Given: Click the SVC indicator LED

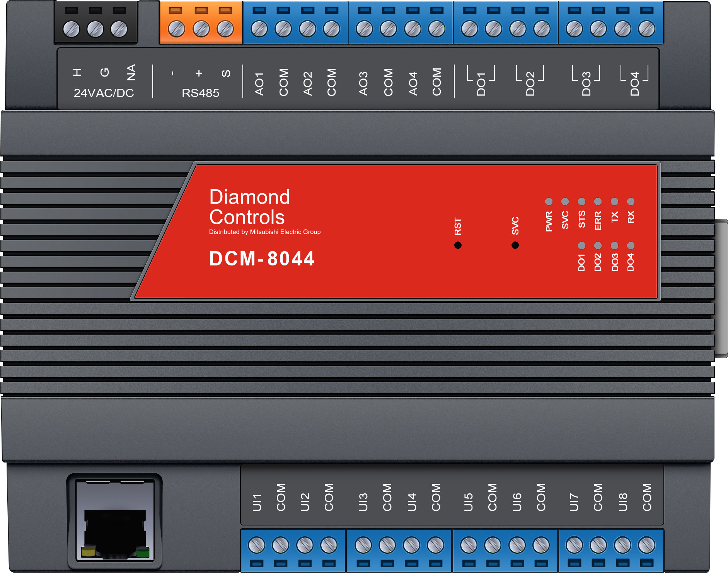Looking at the screenshot, I should [565, 201].
